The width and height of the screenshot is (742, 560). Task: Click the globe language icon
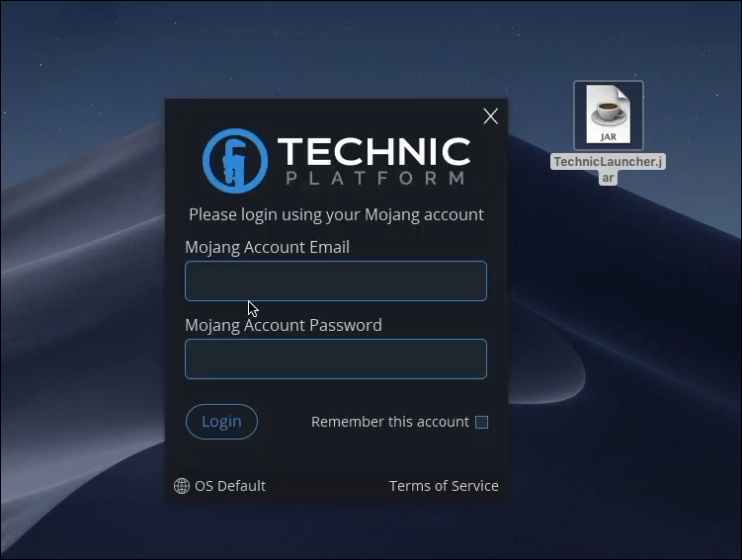point(182,486)
